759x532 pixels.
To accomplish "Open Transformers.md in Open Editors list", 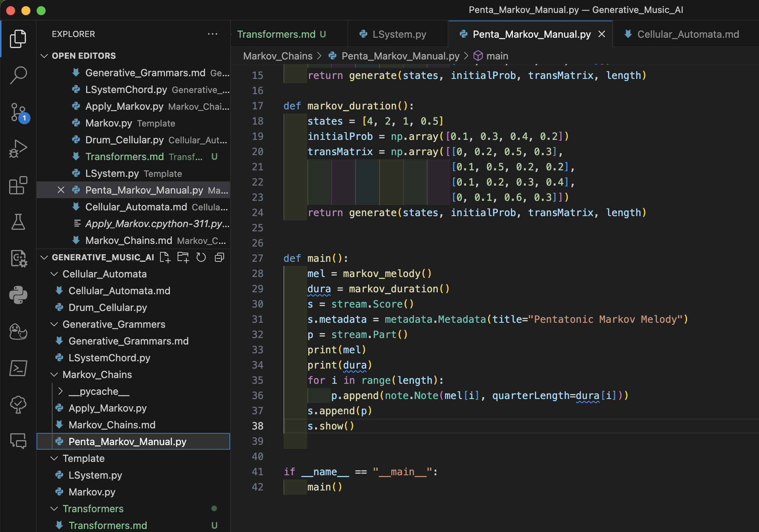I will pos(133,156).
